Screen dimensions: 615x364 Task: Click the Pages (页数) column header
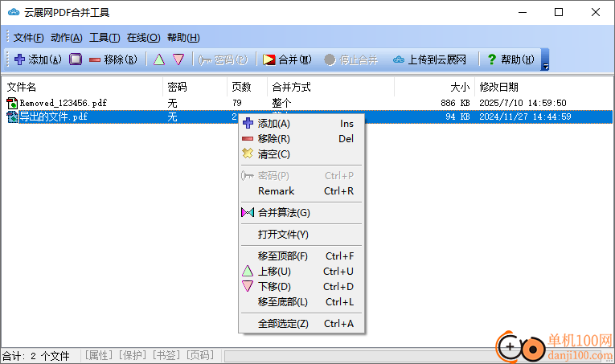248,87
